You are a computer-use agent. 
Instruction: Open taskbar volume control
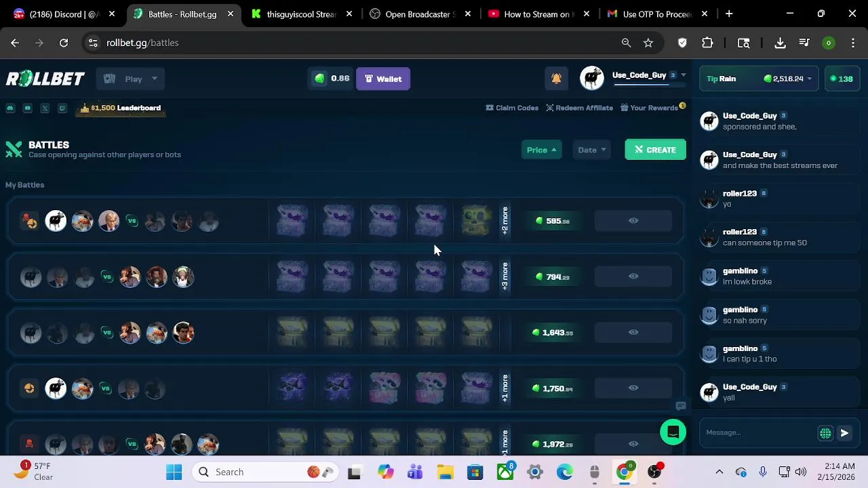[801, 472]
